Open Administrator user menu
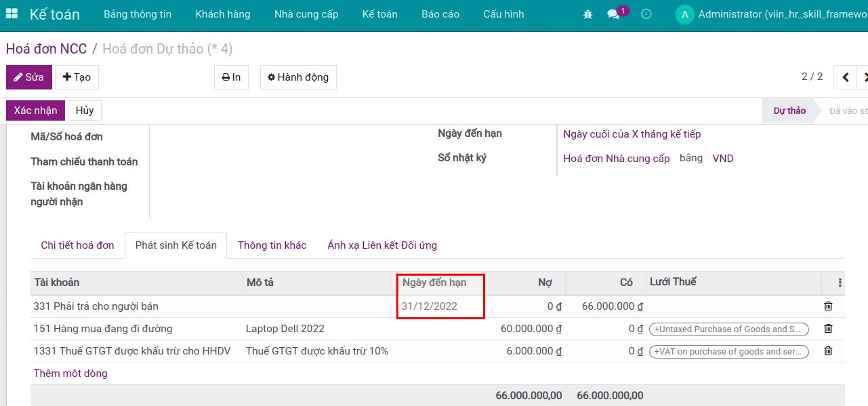Image resolution: width=868 pixels, height=406 pixels. tap(772, 14)
